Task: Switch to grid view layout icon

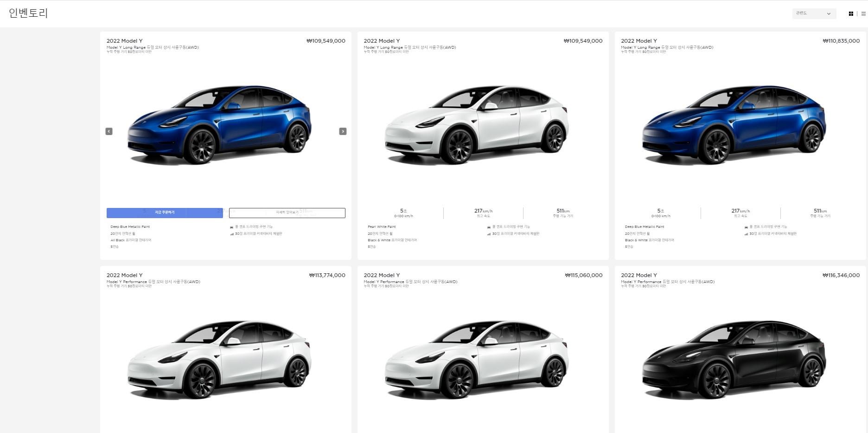Action: (x=851, y=14)
